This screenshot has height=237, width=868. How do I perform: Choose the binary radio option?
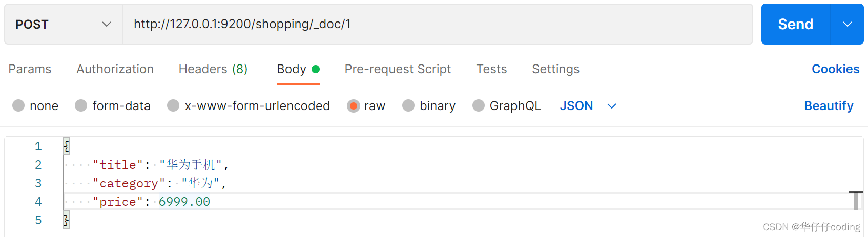(x=408, y=106)
